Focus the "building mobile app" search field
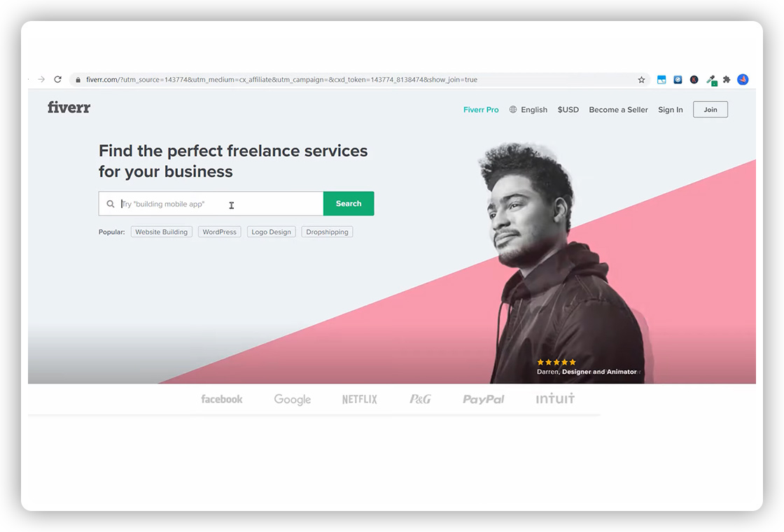 pos(211,204)
